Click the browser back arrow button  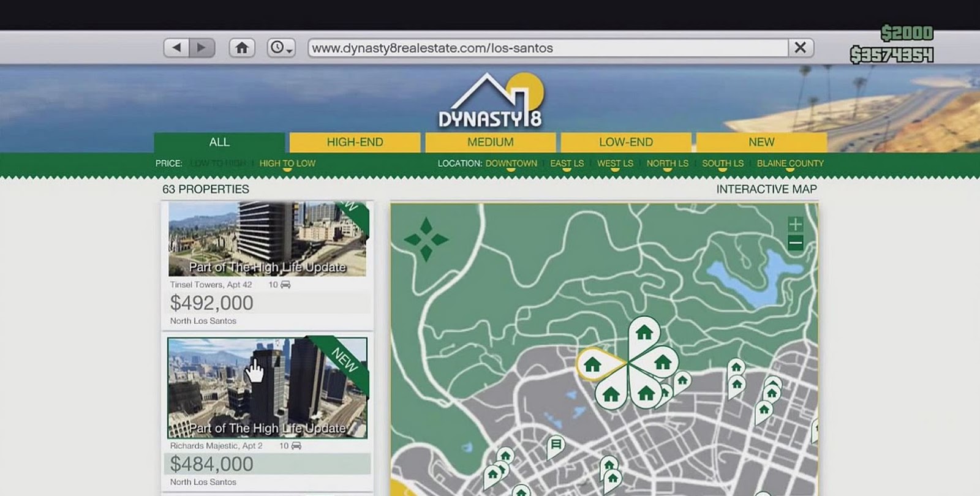(x=176, y=48)
